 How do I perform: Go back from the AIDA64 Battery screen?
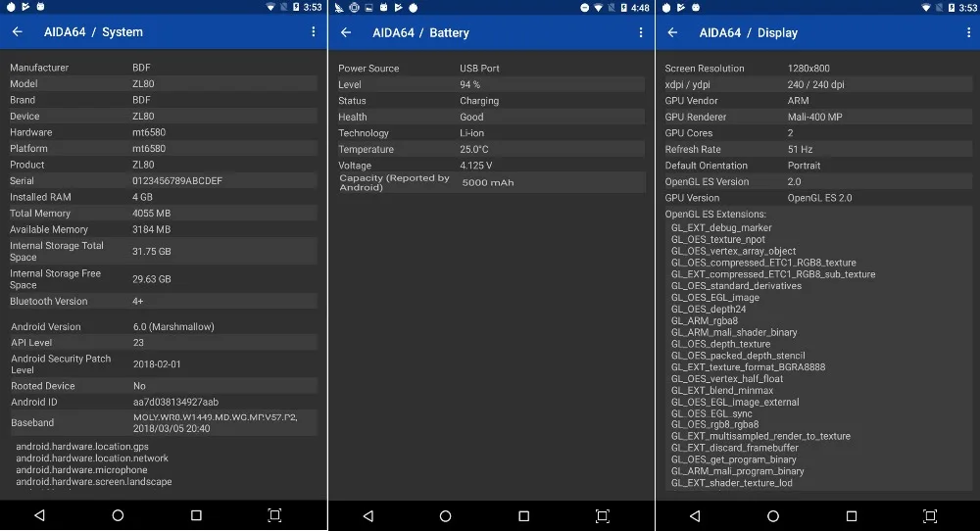coord(346,32)
